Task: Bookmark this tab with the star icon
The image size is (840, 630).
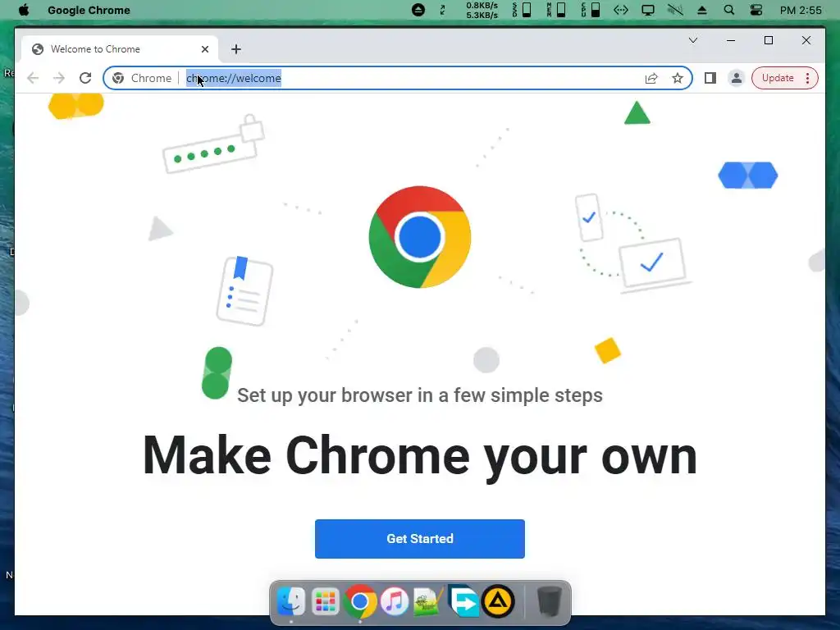Action: tap(678, 78)
